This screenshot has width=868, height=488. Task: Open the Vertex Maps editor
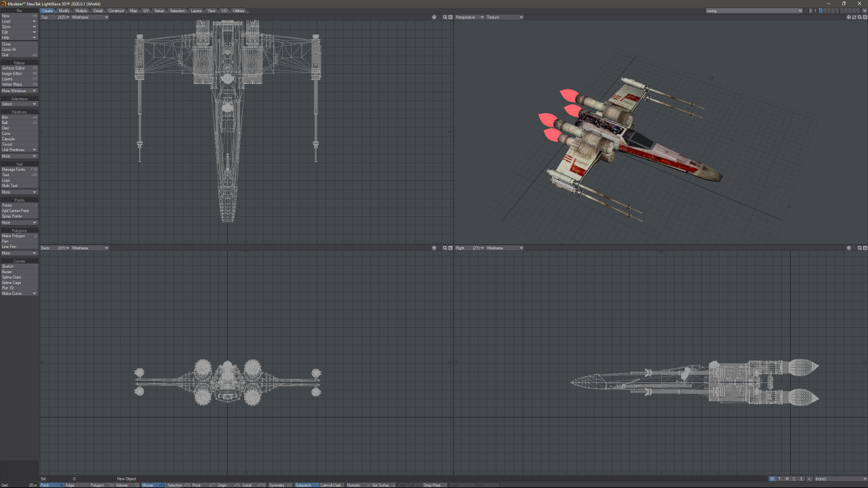tap(19, 84)
